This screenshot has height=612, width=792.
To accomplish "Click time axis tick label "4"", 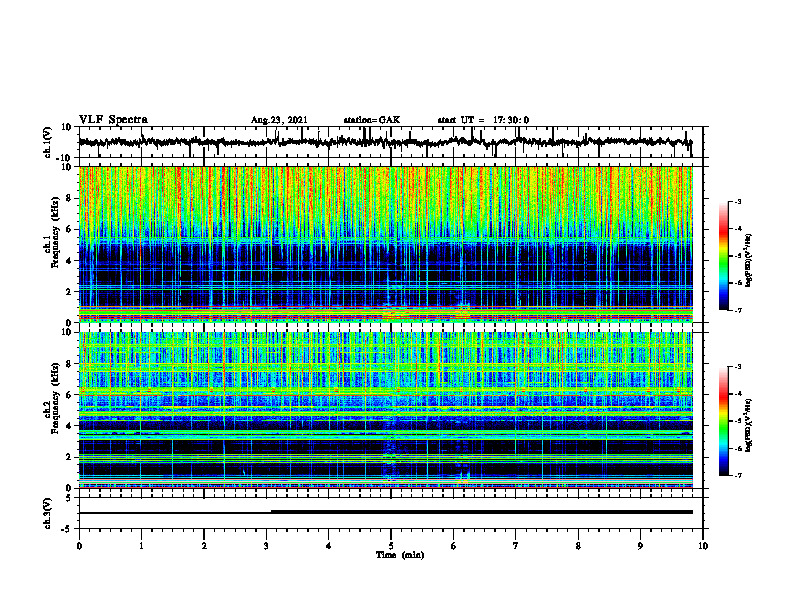I will 329,546.
